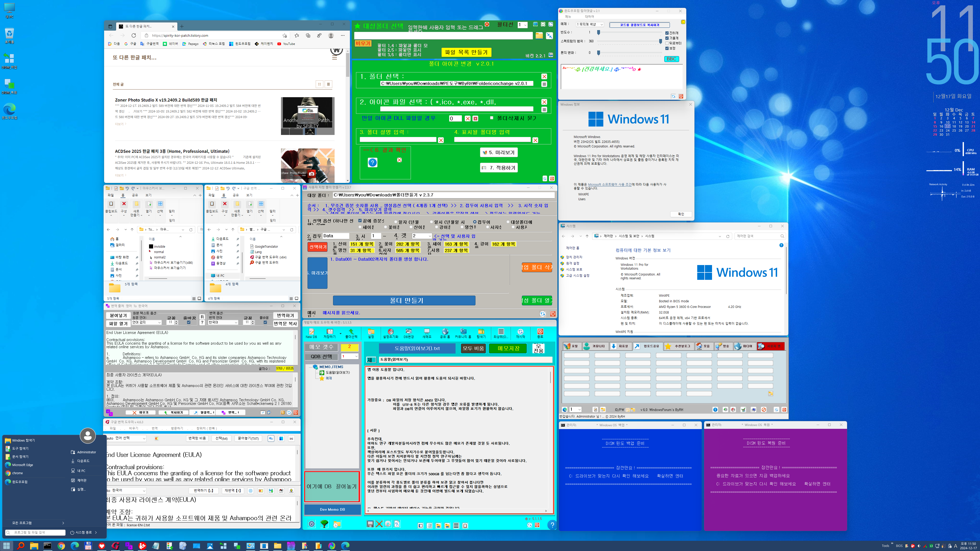Screen dimensions: 980x551
Task: Click blue help icon in folder icon changer result box
Action: (372, 163)
